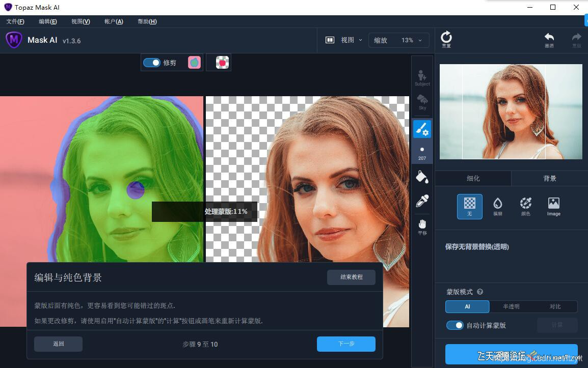
Task: Select the green mask color swatch
Action: (194, 62)
